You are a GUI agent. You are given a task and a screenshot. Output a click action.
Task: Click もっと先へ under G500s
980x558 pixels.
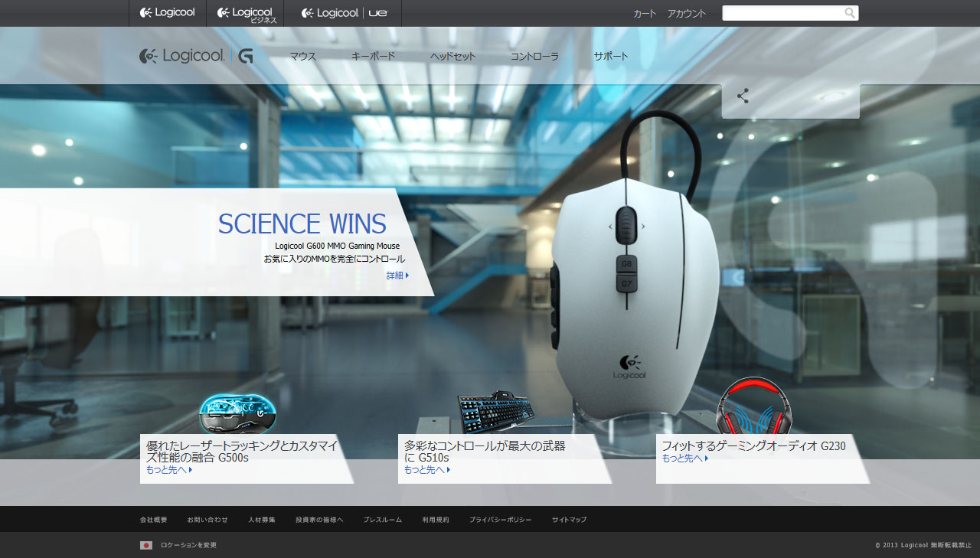click(x=169, y=470)
